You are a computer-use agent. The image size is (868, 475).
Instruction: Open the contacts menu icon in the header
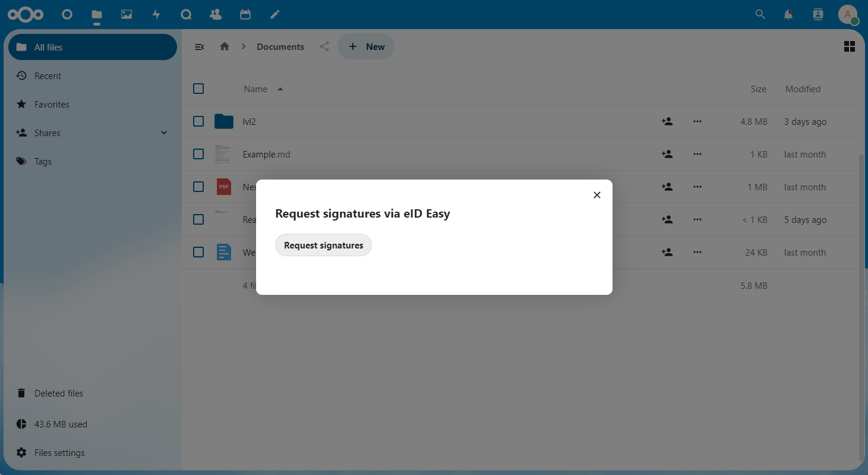[x=818, y=14]
